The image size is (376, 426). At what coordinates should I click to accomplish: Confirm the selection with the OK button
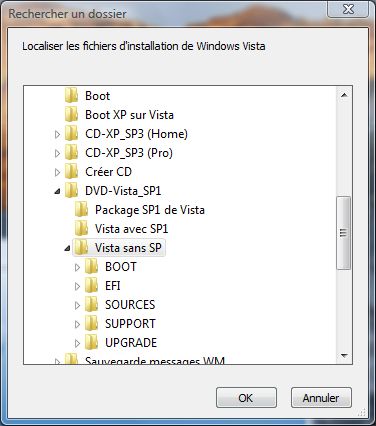[x=246, y=398]
